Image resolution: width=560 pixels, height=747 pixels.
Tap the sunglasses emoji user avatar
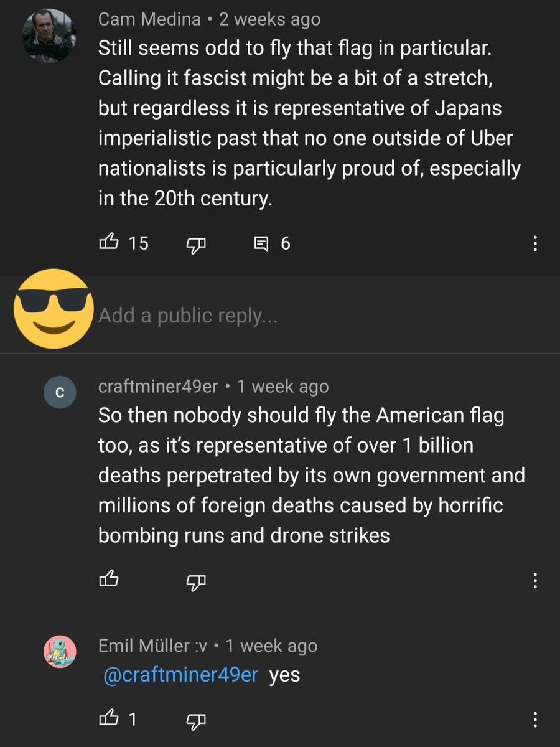pyautogui.click(x=53, y=308)
